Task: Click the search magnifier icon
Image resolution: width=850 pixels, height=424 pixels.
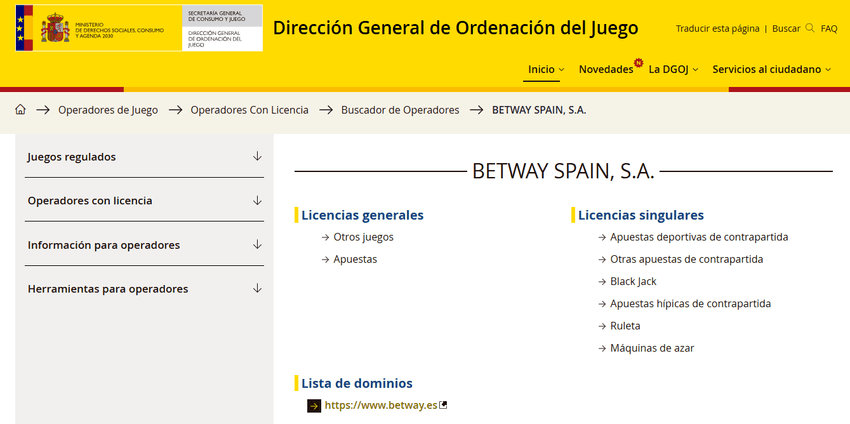Action: [810, 28]
